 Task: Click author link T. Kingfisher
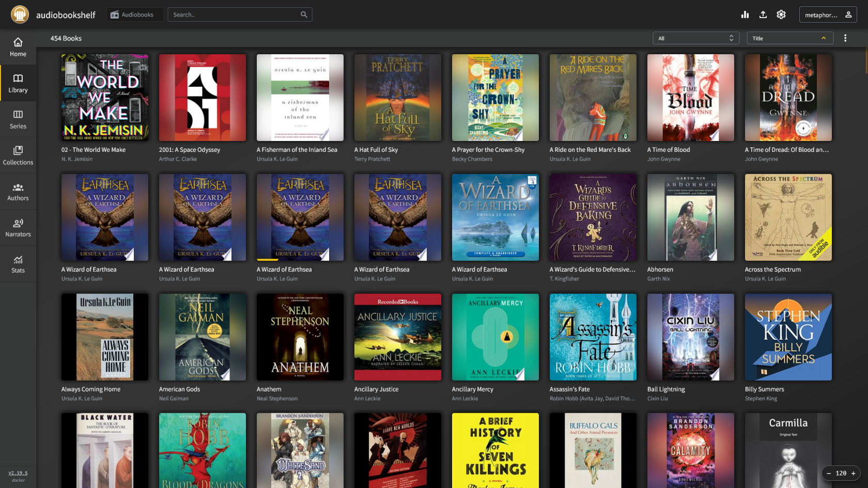pyautogui.click(x=564, y=279)
